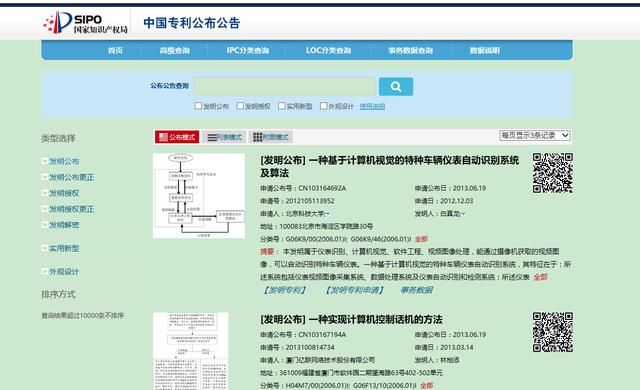Click the SIPO logo

click(85, 22)
